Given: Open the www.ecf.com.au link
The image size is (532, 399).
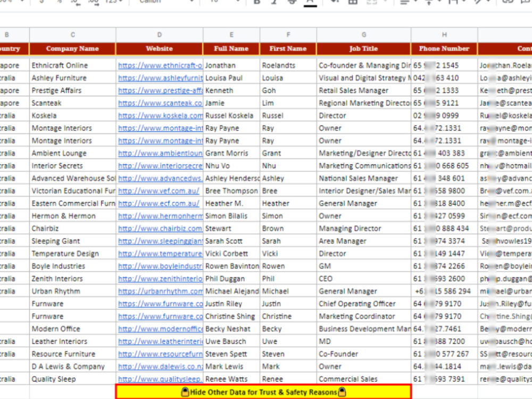Looking at the screenshot, I should click(159, 204).
